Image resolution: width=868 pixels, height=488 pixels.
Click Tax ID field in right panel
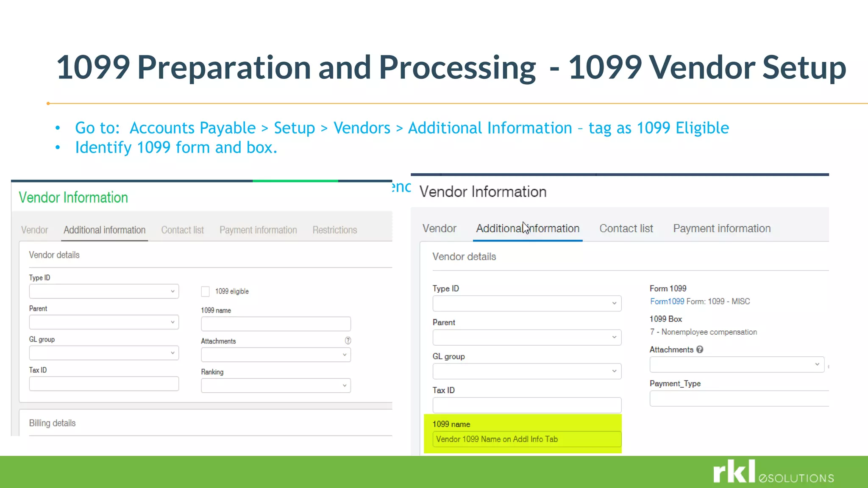(x=527, y=405)
